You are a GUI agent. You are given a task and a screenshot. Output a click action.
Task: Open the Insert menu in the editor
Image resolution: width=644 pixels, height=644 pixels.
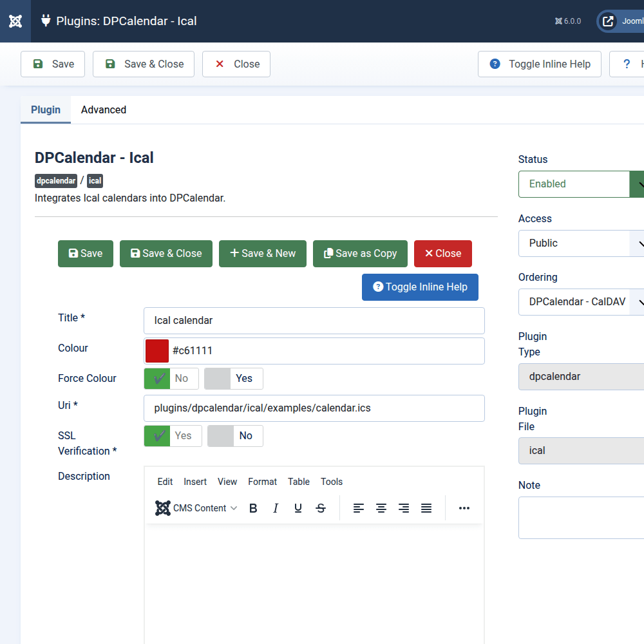click(x=195, y=482)
